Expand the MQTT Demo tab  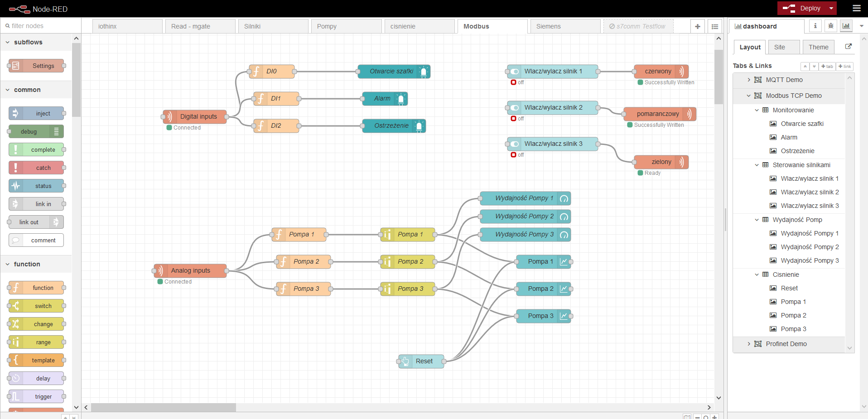pos(749,80)
